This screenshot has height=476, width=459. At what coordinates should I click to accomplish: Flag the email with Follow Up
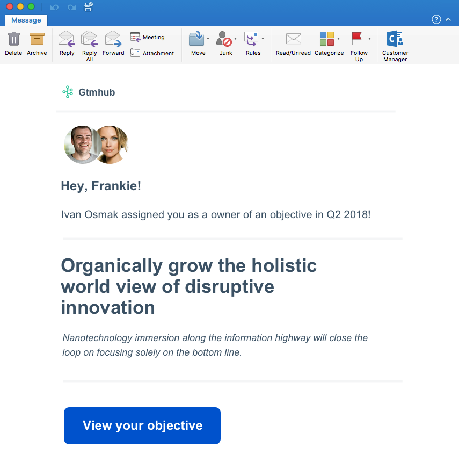359,46
